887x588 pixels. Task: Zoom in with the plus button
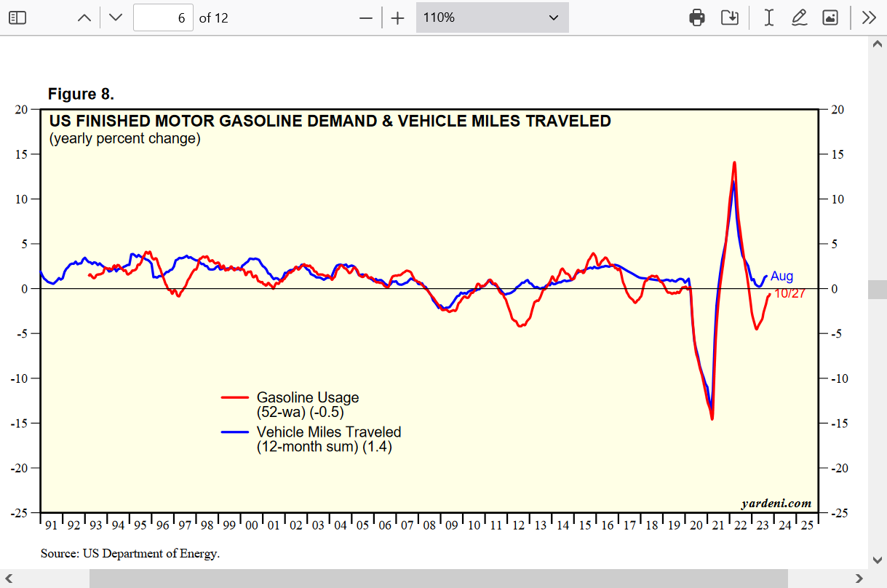pyautogui.click(x=397, y=17)
